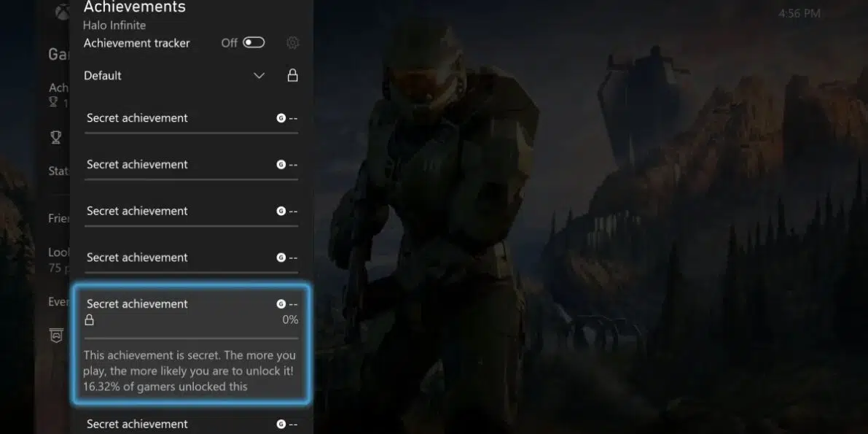Click the Gamerscore icon in the highlighted achievement
This screenshot has height=434, width=868.
(281, 303)
